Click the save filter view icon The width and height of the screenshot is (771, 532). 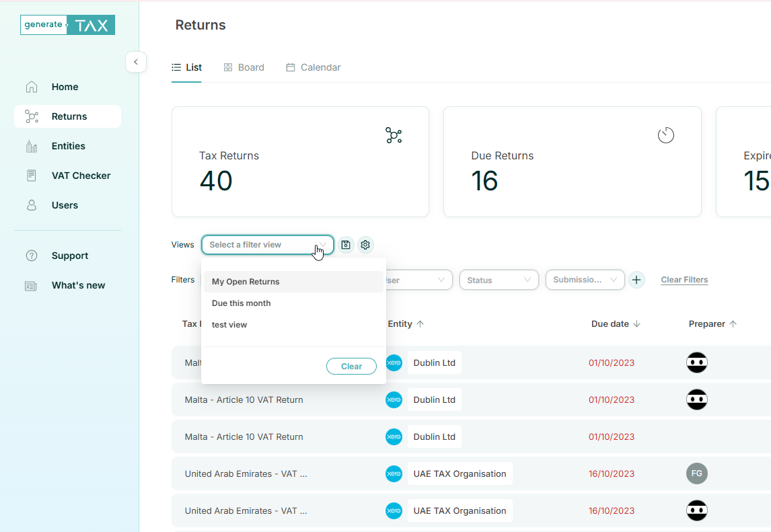click(346, 245)
